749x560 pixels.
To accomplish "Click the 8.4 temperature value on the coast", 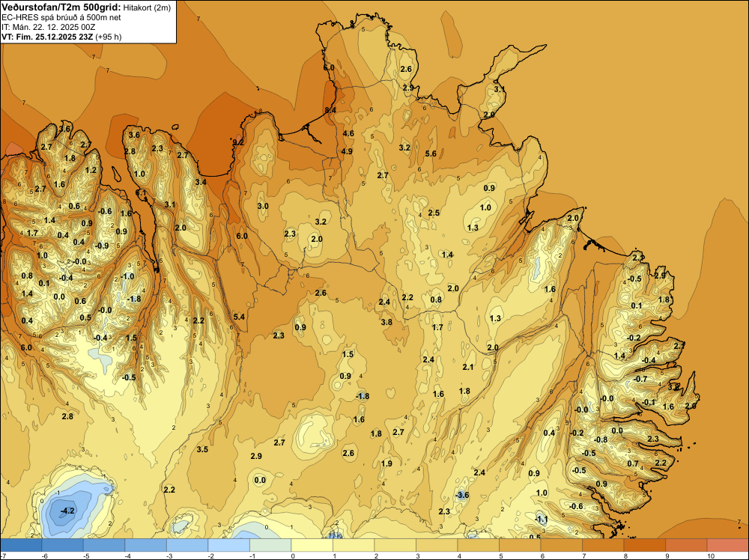I will point(330,110).
